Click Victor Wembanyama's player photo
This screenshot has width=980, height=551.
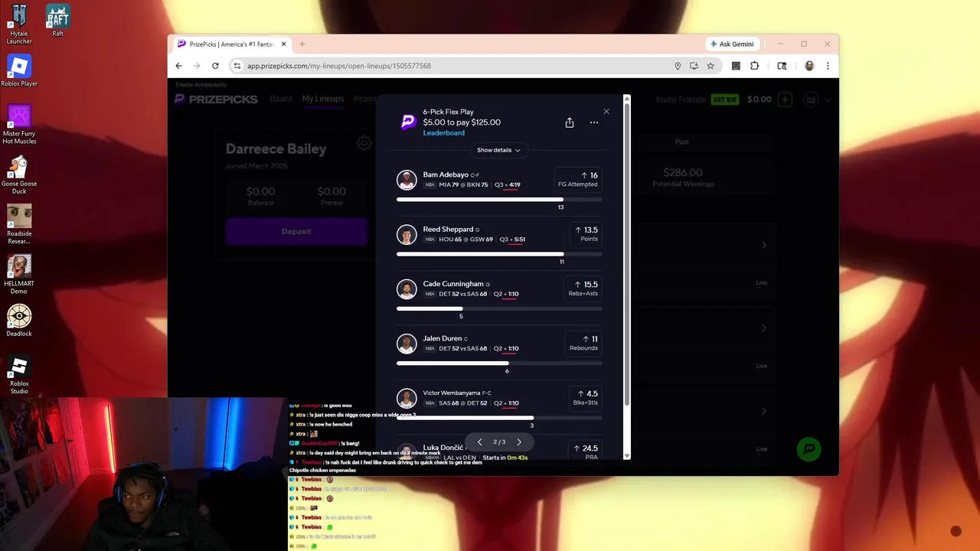(x=407, y=398)
